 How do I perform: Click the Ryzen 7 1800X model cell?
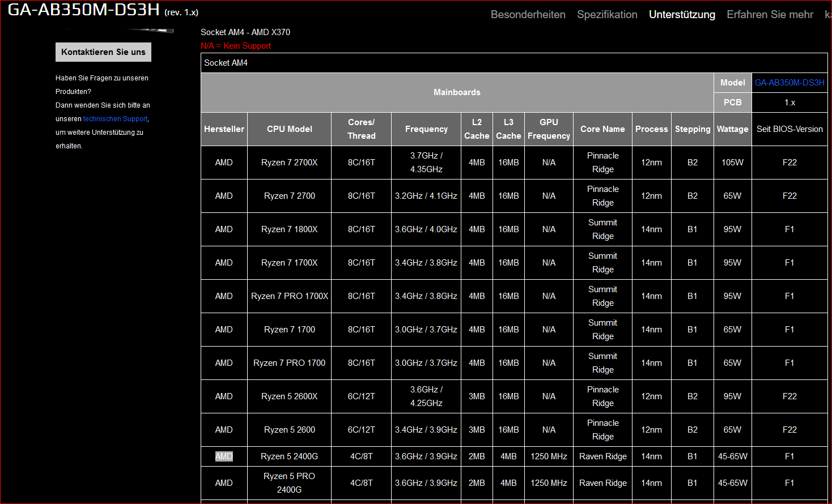coord(289,229)
